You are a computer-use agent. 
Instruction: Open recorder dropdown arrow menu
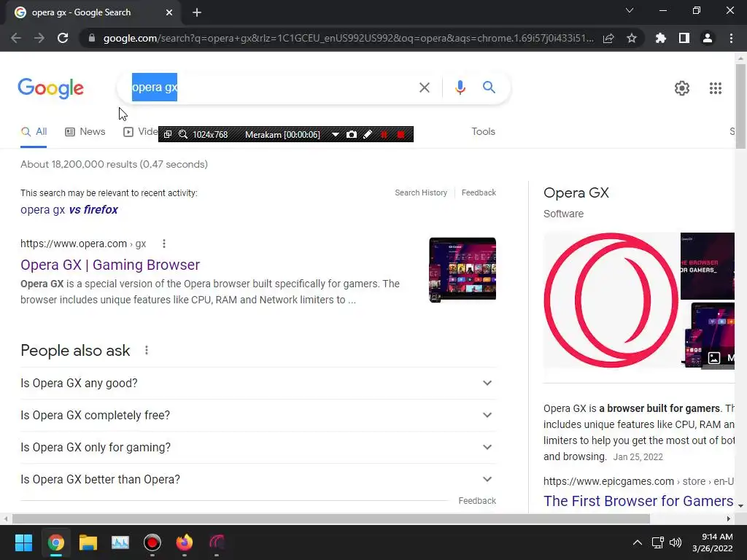(336, 134)
